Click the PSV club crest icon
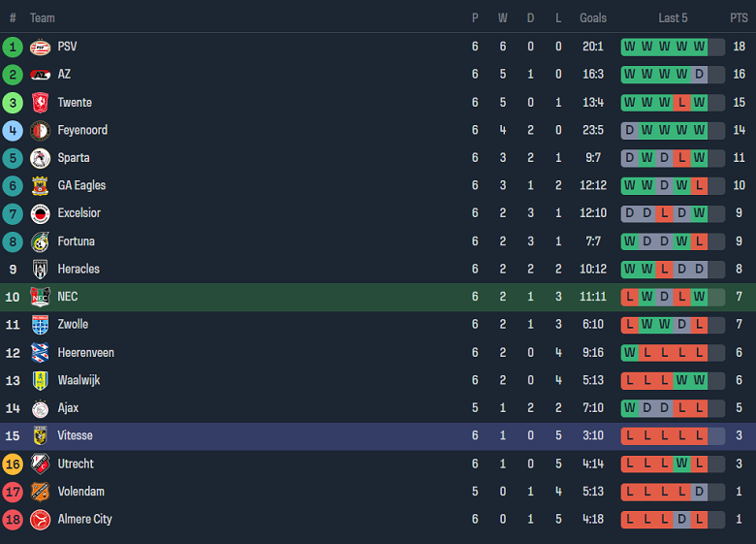This screenshot has height=544, width=756. pos(40,47)
